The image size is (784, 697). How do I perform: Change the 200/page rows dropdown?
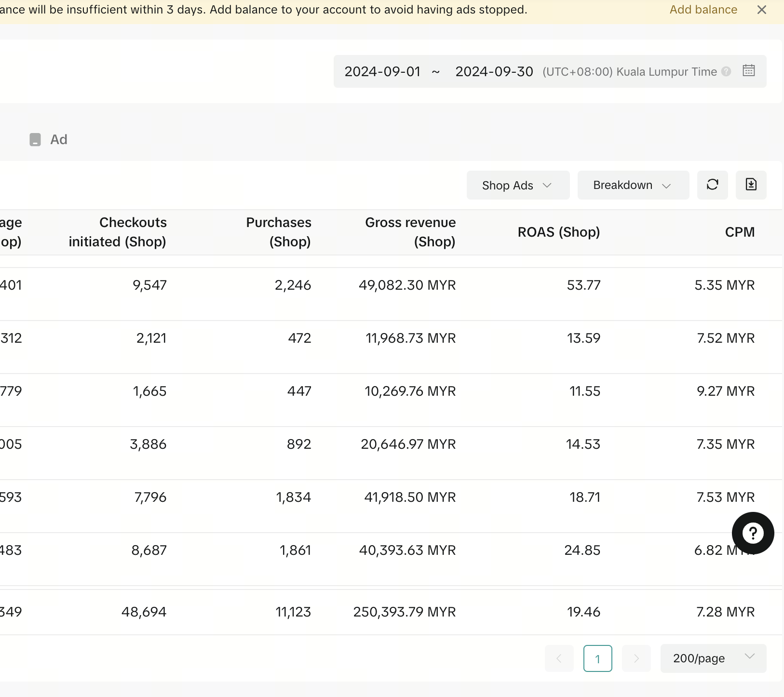click(x=713, y=658)
